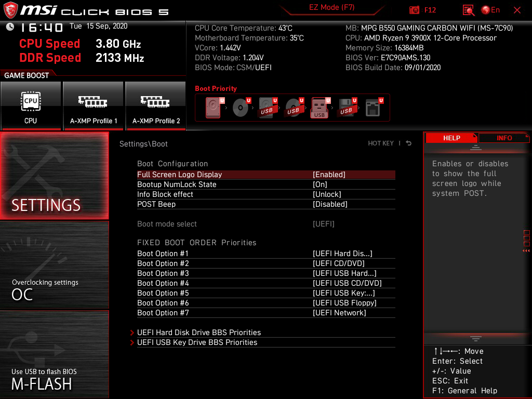The width and height of the screenshot is (532, 399).
Task: Click the 2133 MHz DDR Speed value
Action: pyautogui.click(x=120, y=58)
